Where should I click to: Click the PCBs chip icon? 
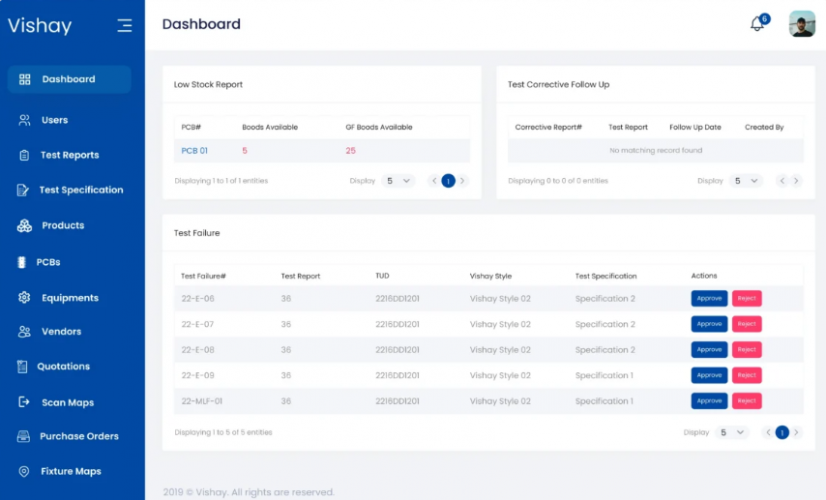[22, 262]
